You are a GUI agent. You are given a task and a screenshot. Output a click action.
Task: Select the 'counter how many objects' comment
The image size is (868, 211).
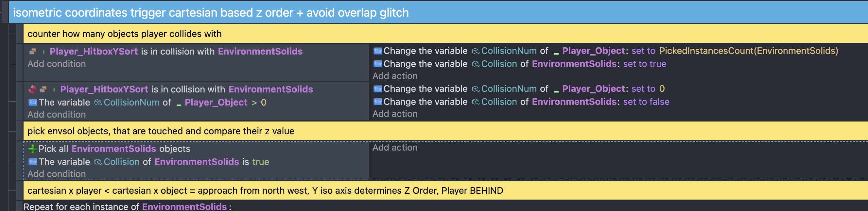pyautogui.click(x=445, y=34)
